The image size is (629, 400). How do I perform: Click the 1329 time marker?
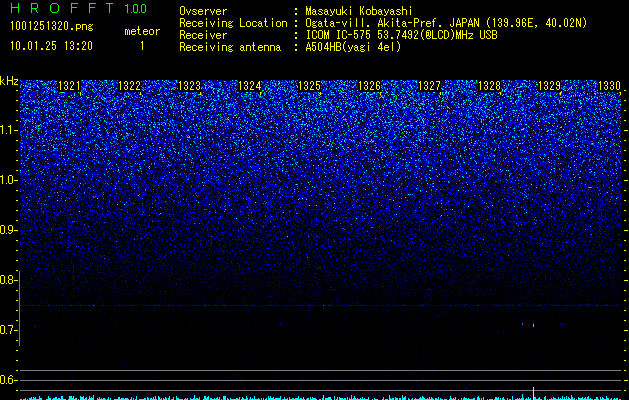point(549,86)
